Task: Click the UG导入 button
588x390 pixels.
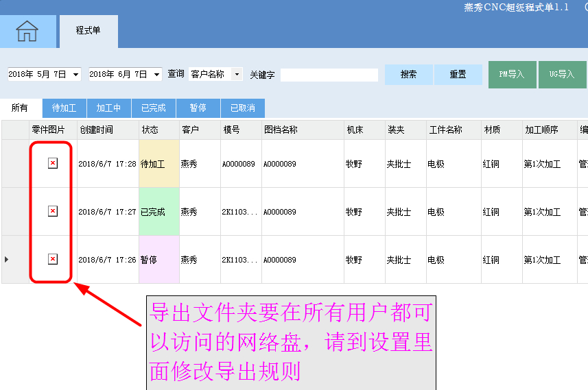Action: [x=561, y=75]
